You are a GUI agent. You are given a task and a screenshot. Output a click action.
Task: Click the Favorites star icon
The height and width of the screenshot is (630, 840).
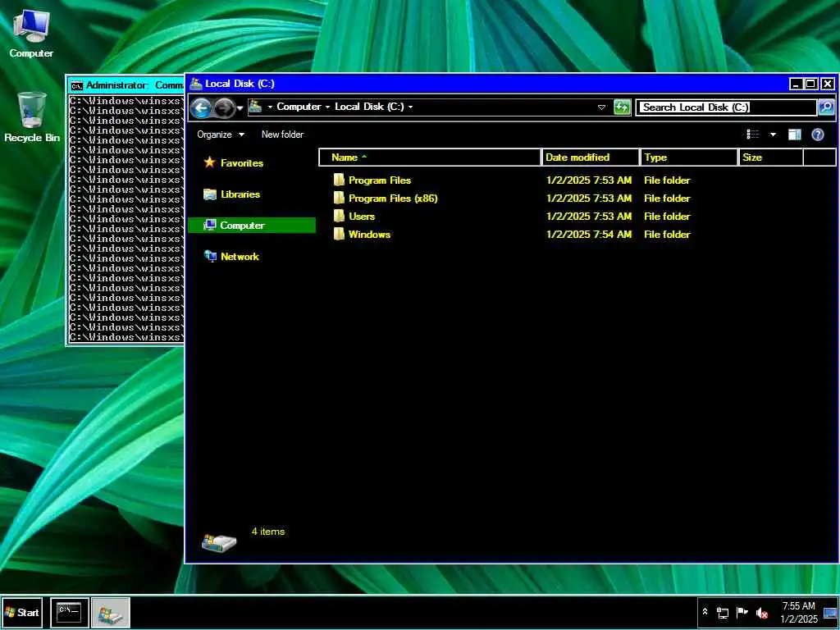(209, 162)
